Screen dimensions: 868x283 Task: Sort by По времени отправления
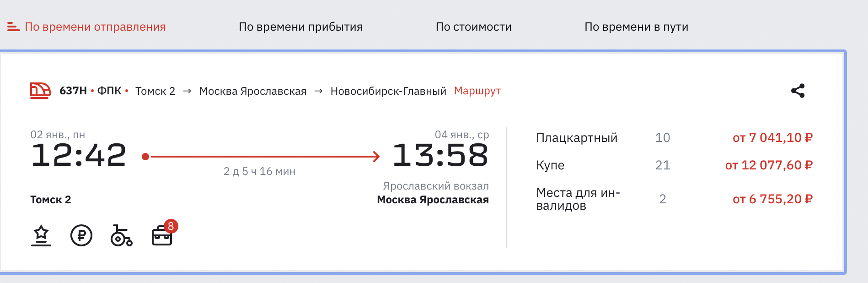click(x=95, y=27)
